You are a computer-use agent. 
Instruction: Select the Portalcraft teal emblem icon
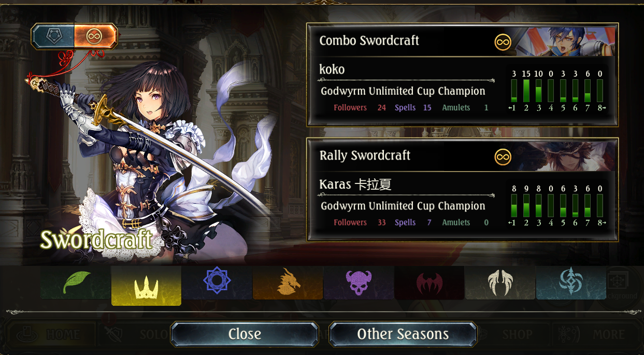pos(570,283)
